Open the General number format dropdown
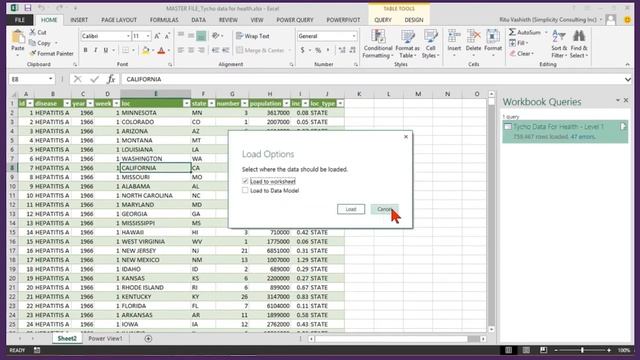640x360 pixels. [x=354, y=36]
